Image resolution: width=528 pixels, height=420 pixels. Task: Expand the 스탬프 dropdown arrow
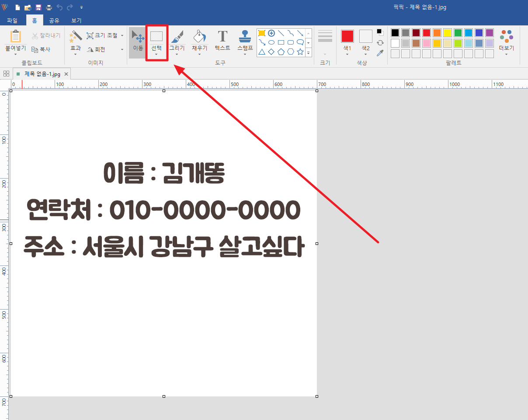(245, 55)
